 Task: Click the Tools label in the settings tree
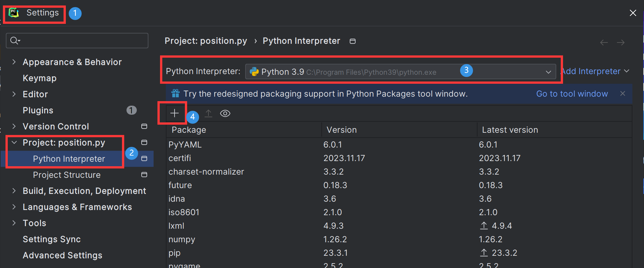(x=35, y=223)
